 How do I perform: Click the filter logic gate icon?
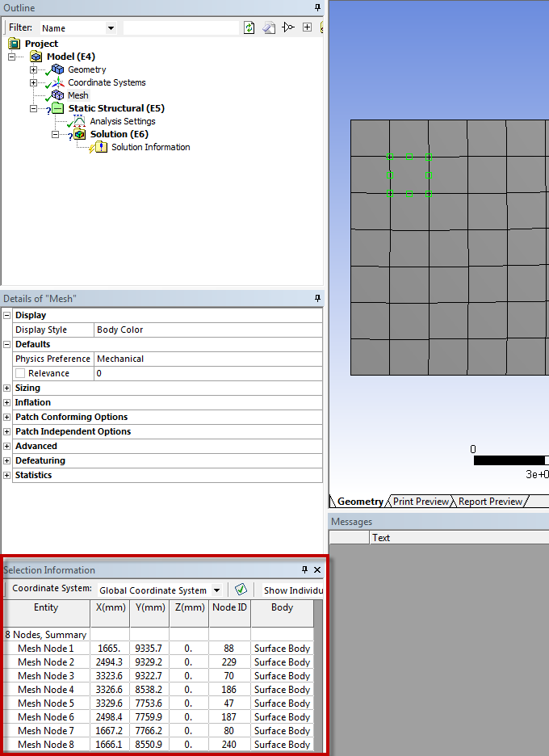tap(288, 27)
